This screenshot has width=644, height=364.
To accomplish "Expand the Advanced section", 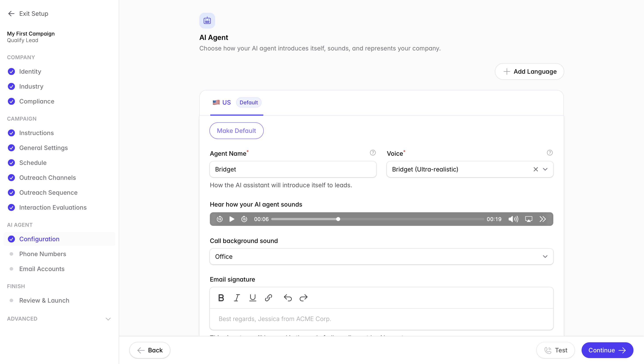I will pyautogui.click(x=59, y=319).
